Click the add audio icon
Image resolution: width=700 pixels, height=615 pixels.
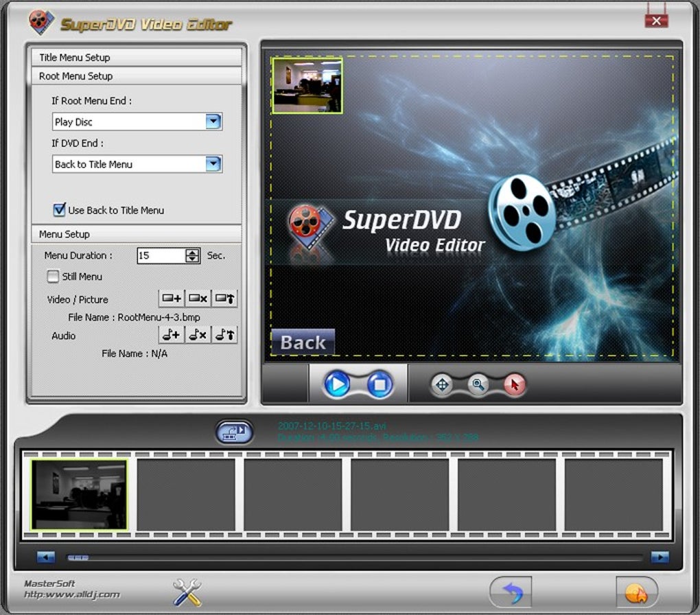(172, 334)
